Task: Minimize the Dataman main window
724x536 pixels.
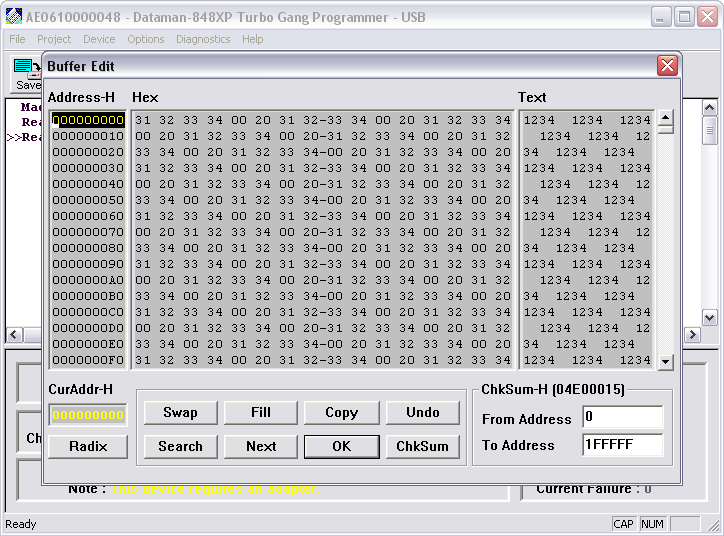Action: point(661,17)
